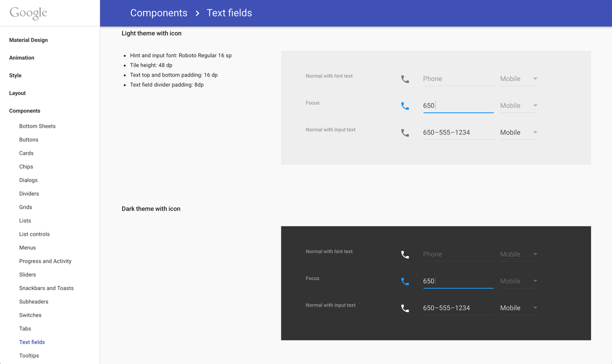Click 'Hint and input font: Roboto Regular 16 sp'
This screenshot has height=364, width=612.
(x=181, y=55)
